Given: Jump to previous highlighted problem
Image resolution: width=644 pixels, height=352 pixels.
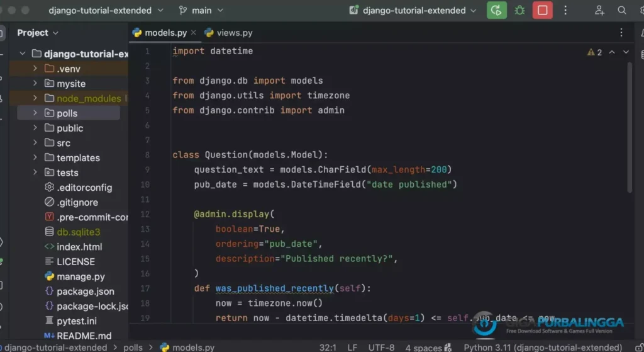Looking at the screenshot, I should [x=611, y=52].
